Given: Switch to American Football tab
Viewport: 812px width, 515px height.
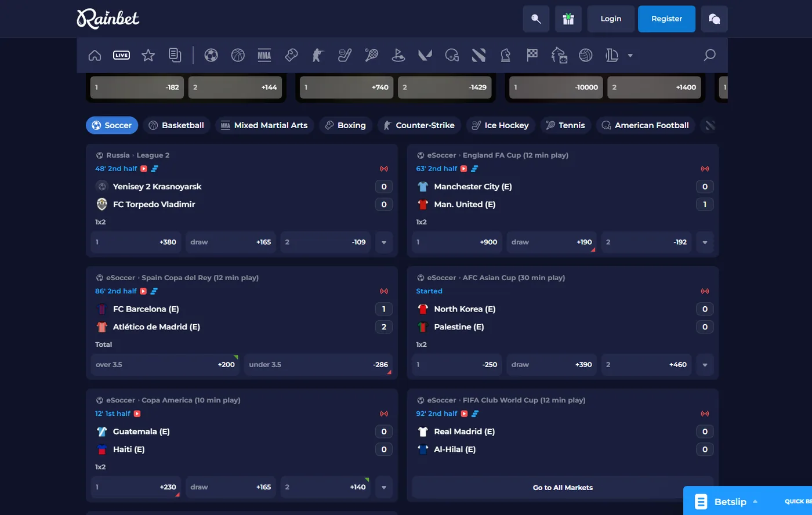Looking at the screenshot, I should [x=646, y=125].
